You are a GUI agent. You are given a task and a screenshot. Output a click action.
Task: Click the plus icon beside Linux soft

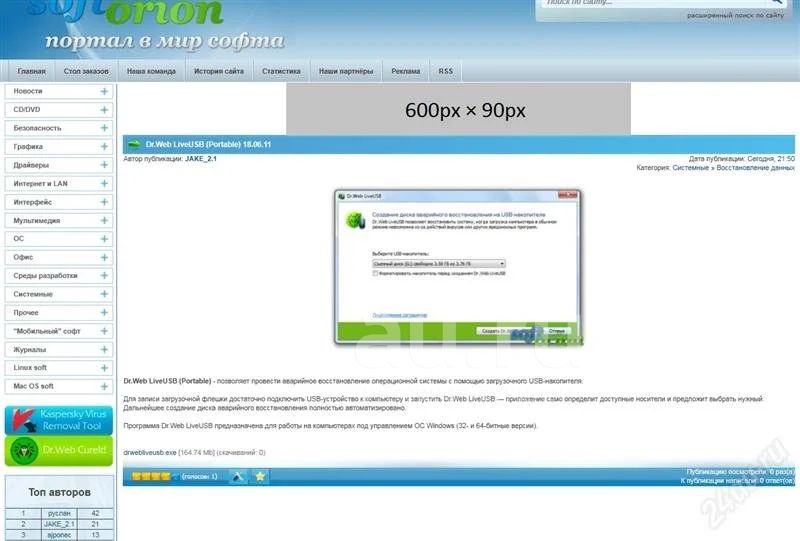(104, 368)
